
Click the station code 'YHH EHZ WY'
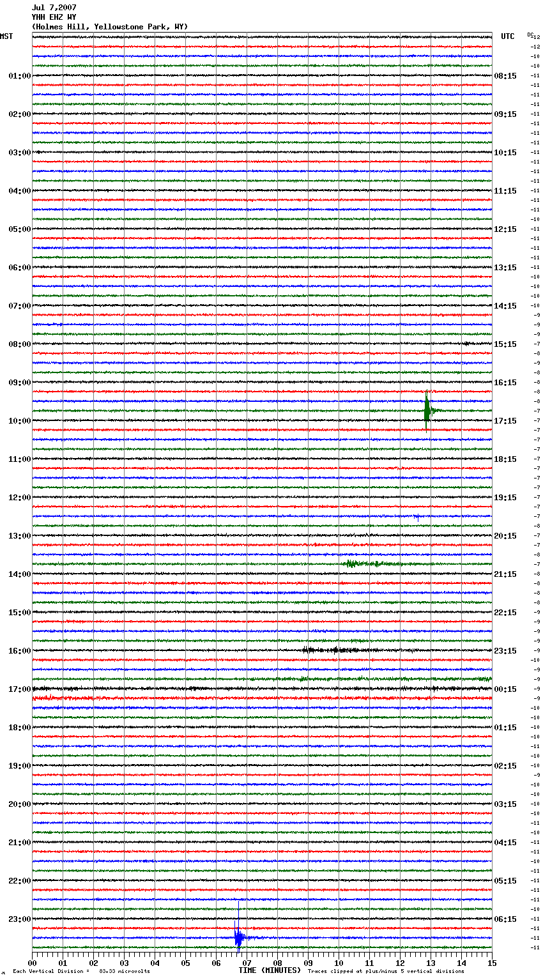point(54,17)
